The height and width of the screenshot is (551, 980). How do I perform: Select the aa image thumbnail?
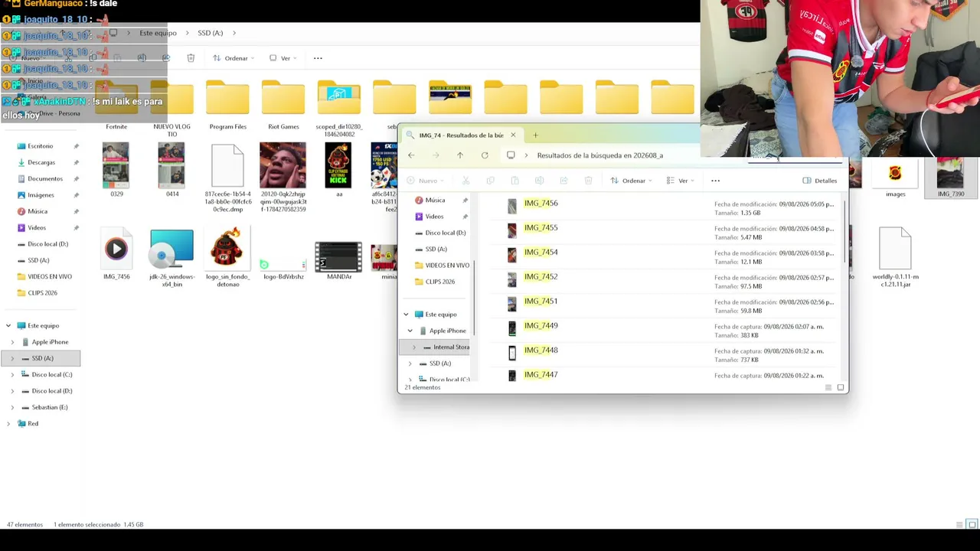[x=338, y=170]
